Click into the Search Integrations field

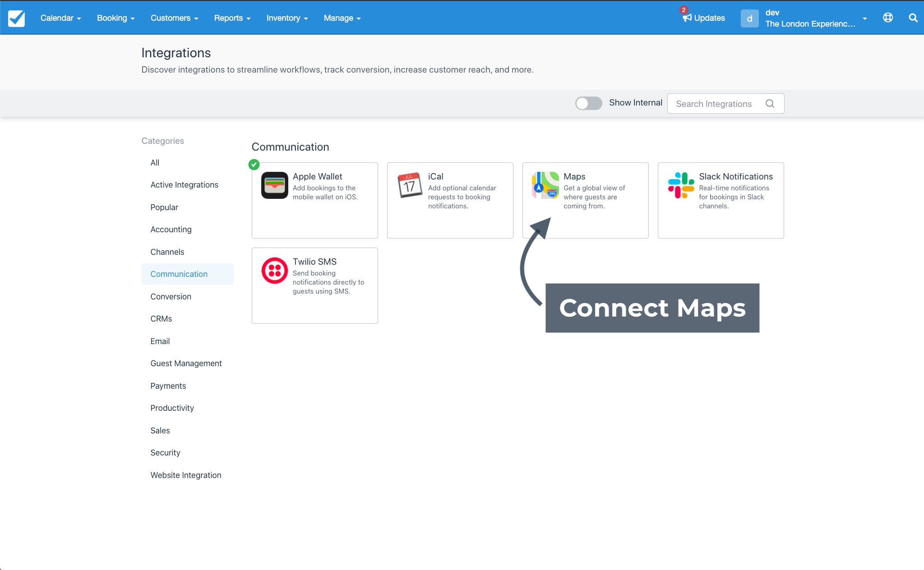pos(725,104)
